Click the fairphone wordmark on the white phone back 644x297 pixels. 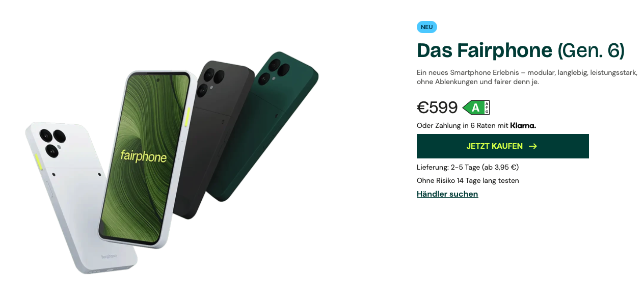click(109, 257)
